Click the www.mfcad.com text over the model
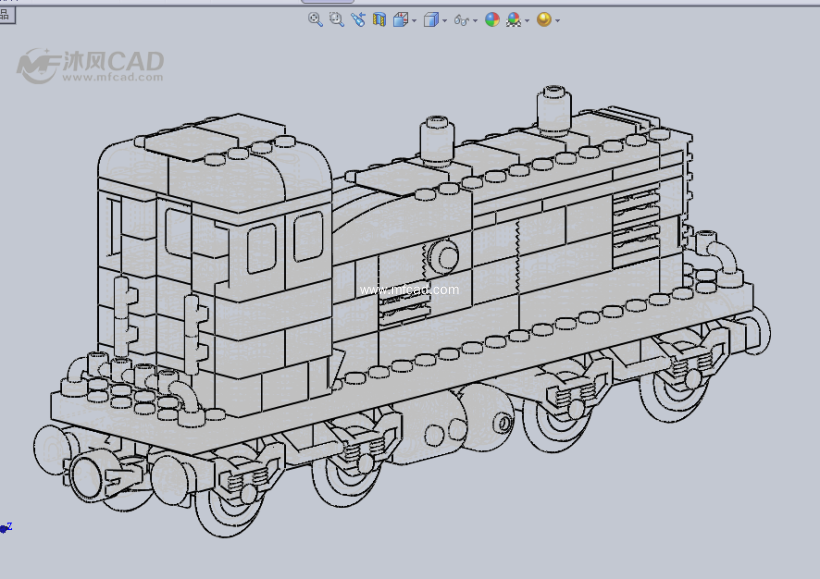 [409, 290]
